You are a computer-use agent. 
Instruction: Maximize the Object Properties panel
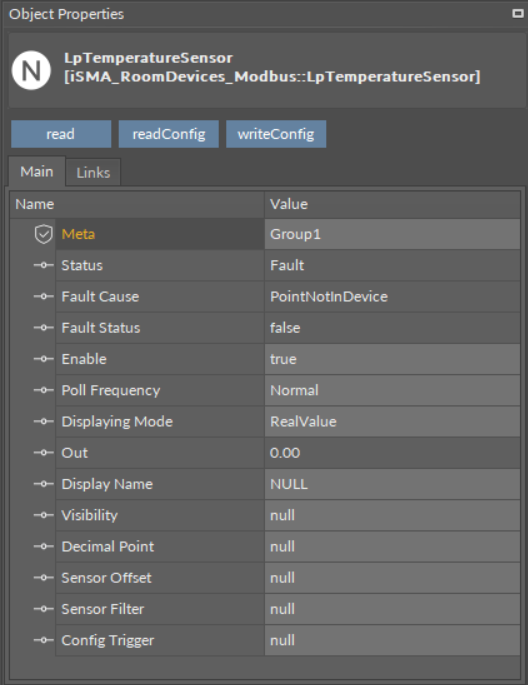pyautogui.click(x=518, y=14)
